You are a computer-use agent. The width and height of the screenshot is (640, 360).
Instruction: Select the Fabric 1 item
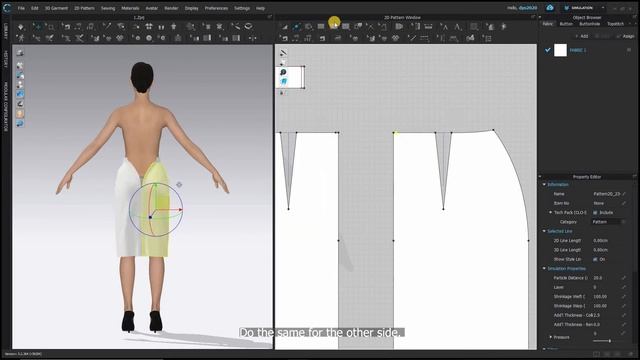tap(578, 50)
